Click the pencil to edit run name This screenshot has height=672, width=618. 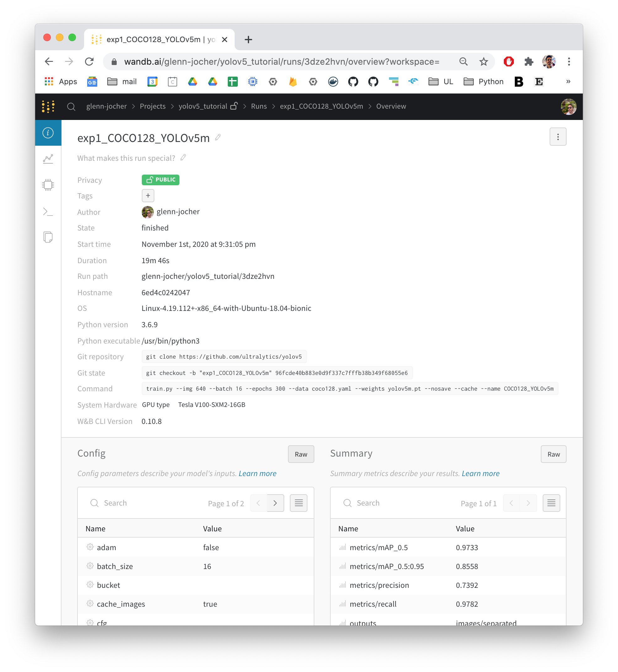(218, 137)
